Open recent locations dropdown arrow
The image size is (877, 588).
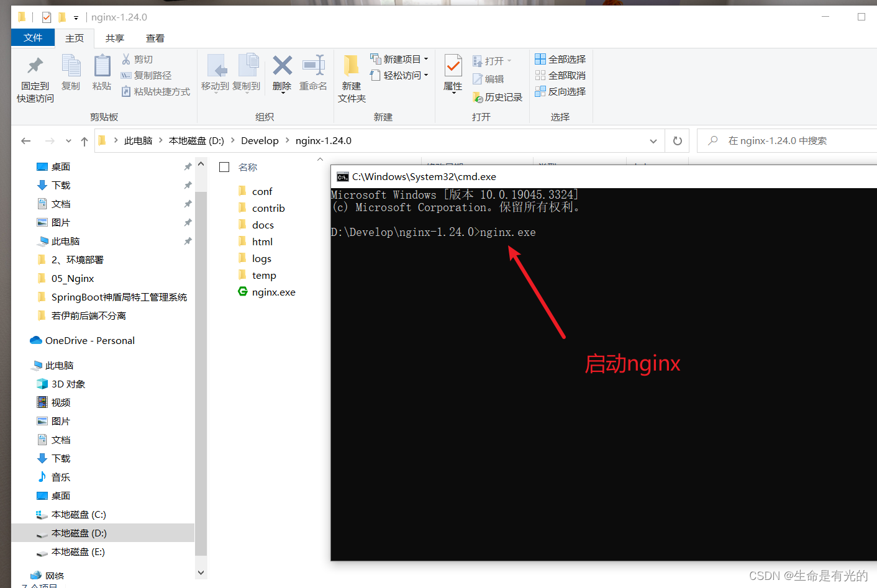(x=68, y=141)
